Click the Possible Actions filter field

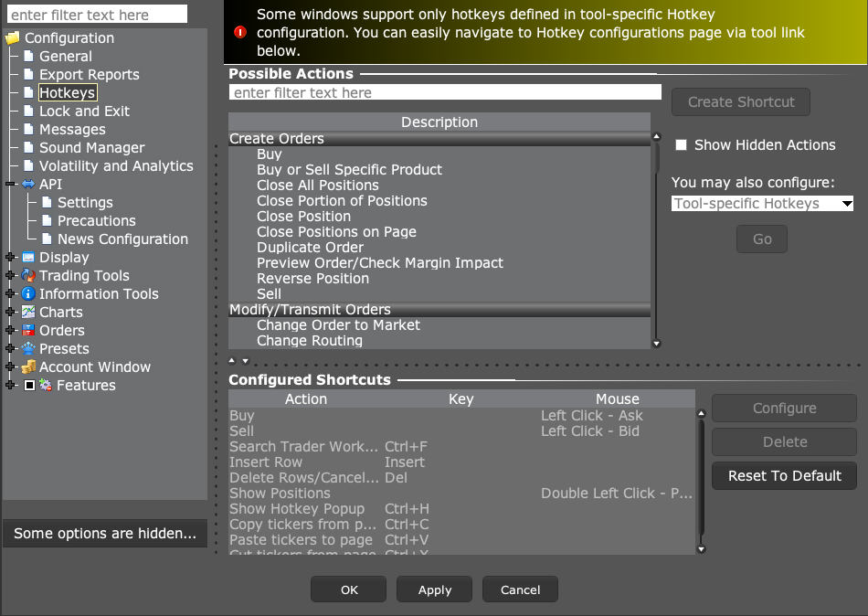445,92
